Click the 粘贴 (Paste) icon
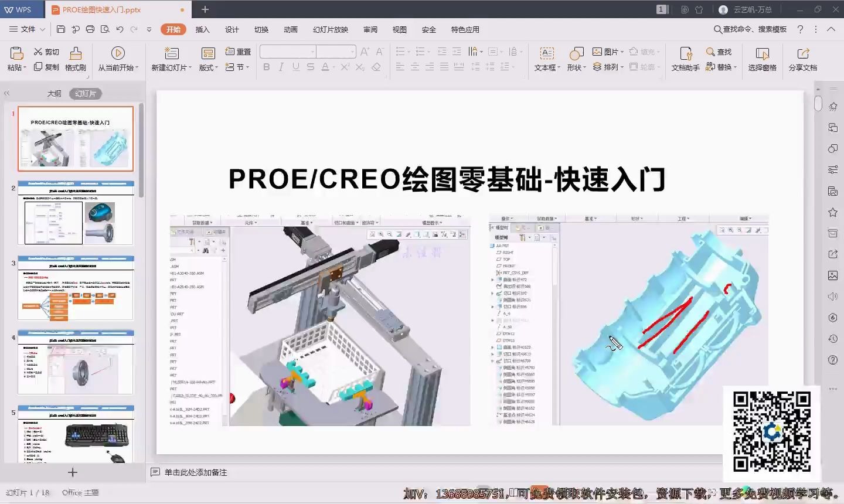844x504 pixels. click(16, 54)
